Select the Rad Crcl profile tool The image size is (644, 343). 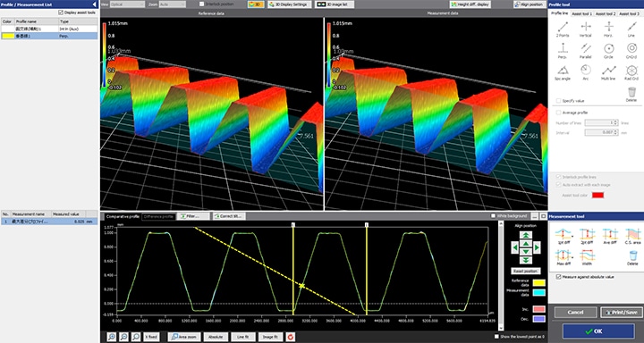point(631,72)
